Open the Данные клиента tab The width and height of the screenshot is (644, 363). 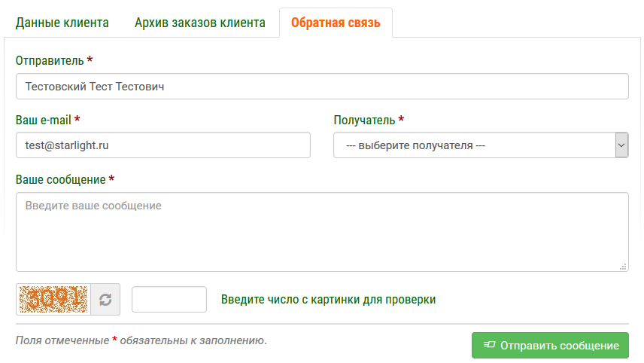pos(62,23)
